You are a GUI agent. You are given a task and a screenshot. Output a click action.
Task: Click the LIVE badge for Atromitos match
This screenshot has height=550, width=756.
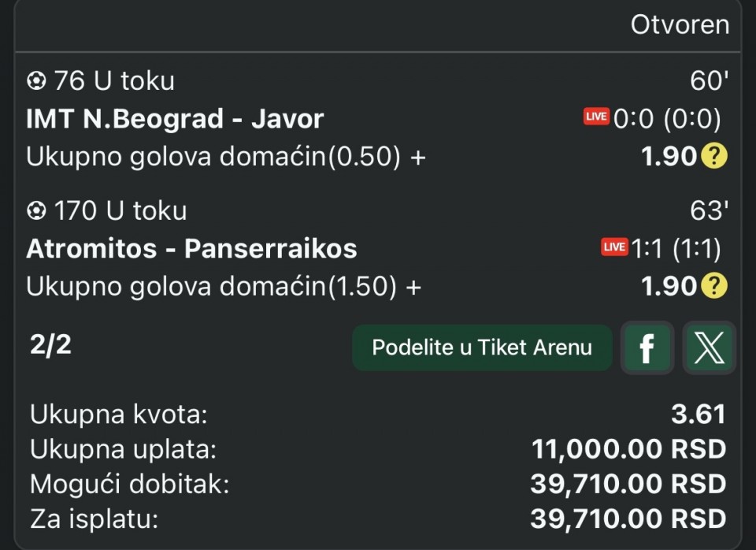tap(614, 247)
